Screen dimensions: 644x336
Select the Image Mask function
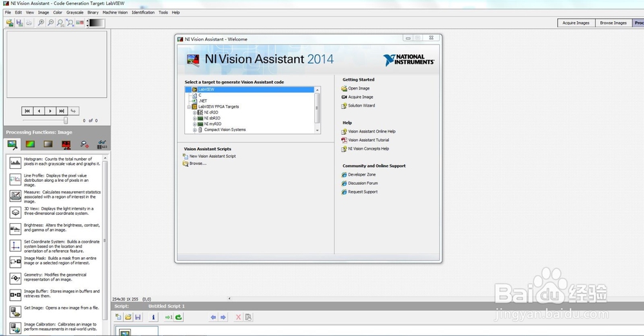[x=55, y=261]
